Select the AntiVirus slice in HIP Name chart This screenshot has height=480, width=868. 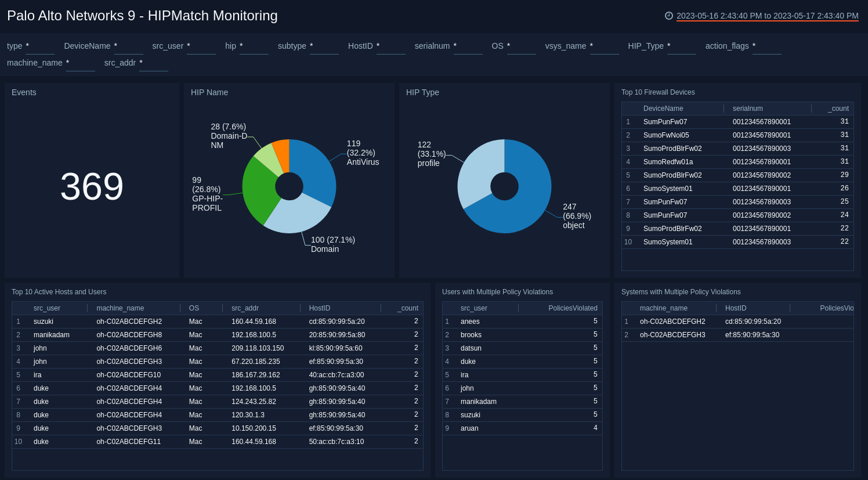[316, 165]
